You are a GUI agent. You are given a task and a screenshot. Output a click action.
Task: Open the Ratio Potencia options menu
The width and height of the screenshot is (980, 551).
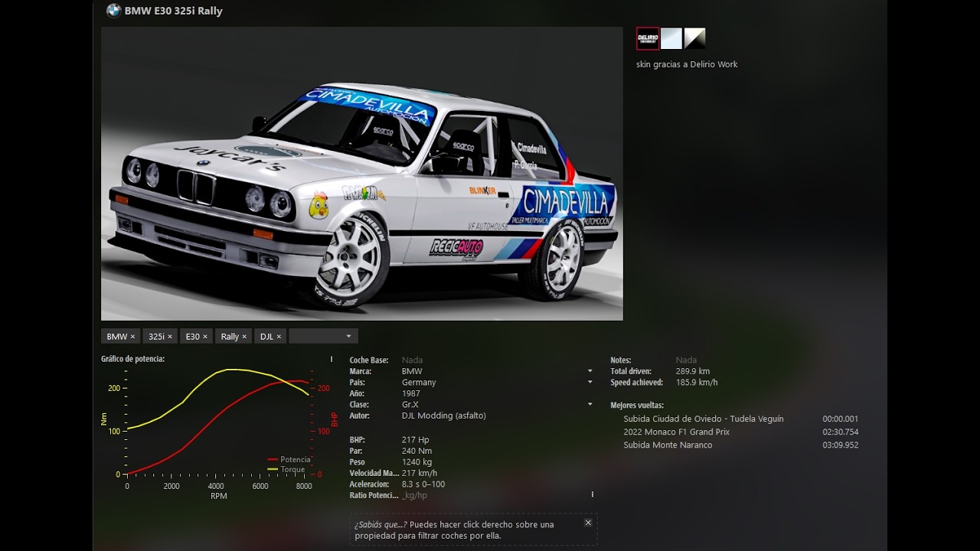click(593, 494)
